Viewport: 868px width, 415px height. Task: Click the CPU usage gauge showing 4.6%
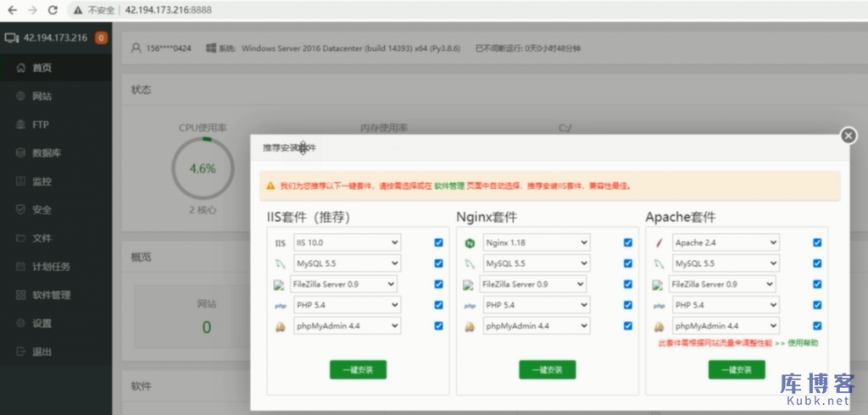pyautogui.click(x=203, y=169)
